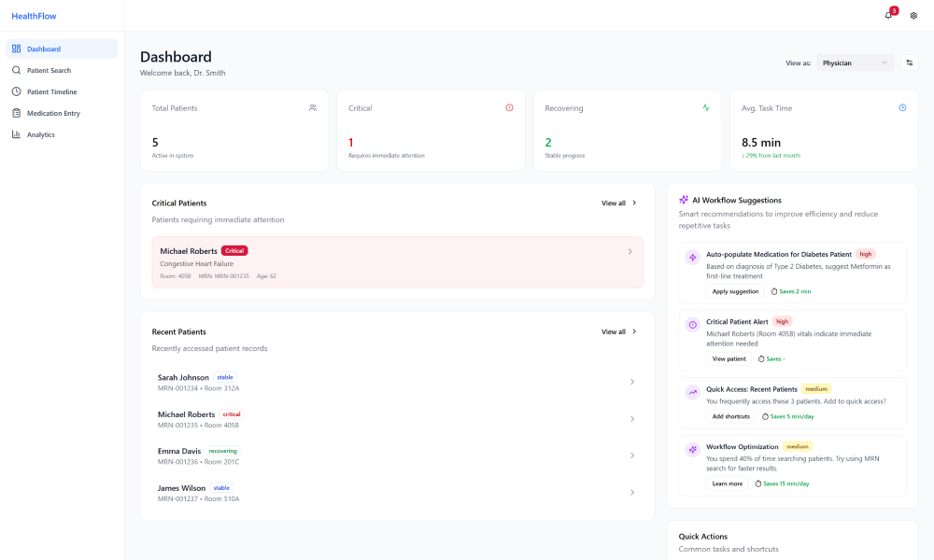Click the Total Patients people icon
This screenshot has width=934, height=560.
[x=313, y=107]
